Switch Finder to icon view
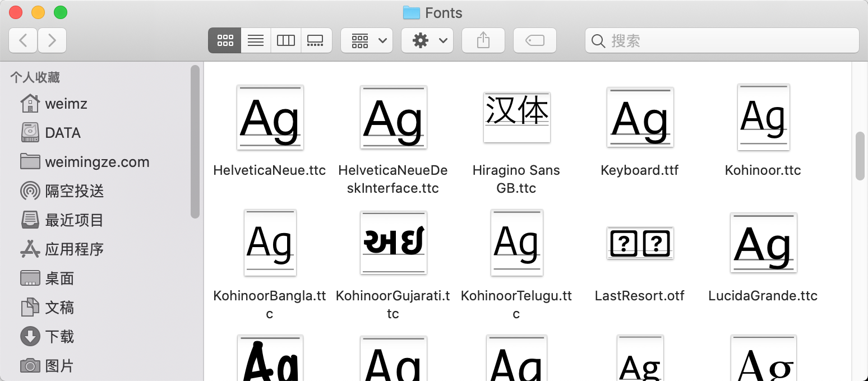This screenshot has height=381, width=868. (x=224, y=40)
